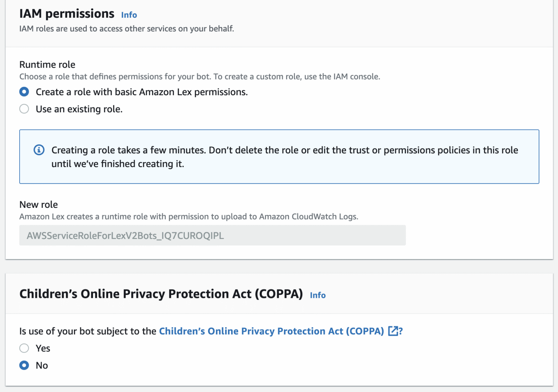558x392 pixels.
Task: Click the info circle icon in the role alert
Action: pos(39,150)
